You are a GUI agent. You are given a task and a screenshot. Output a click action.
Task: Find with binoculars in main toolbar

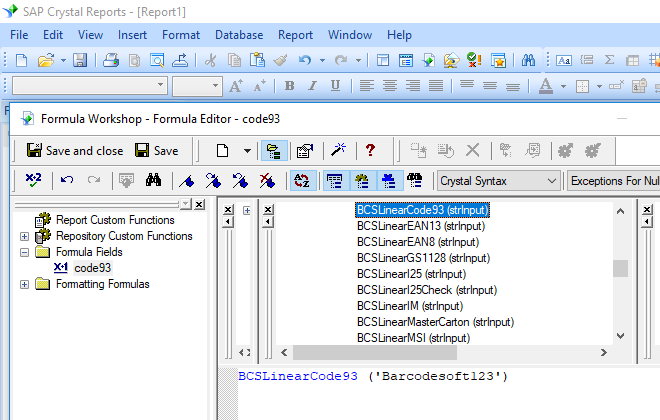(x=528, y=61)
